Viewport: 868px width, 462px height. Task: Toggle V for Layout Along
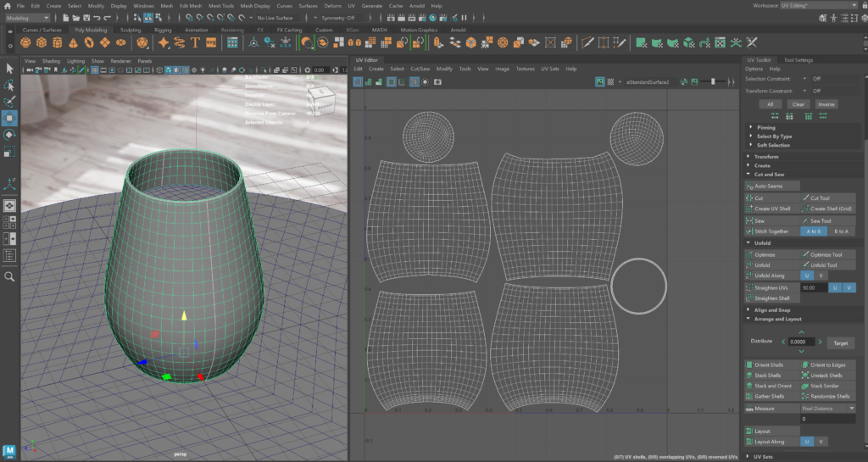[821, 442]
